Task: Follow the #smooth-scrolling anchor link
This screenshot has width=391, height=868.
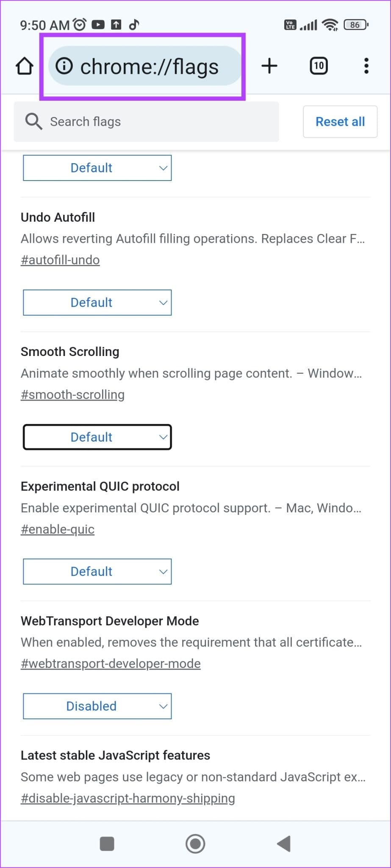Action: (x=72, y=395)
